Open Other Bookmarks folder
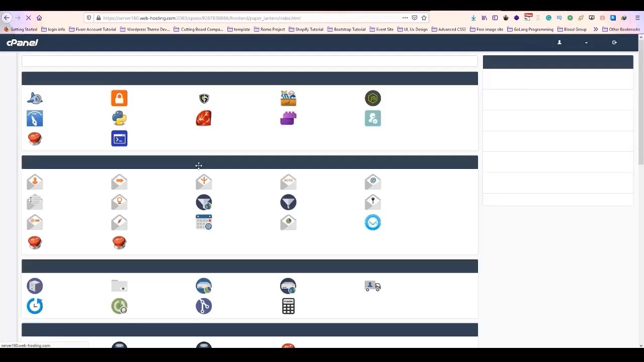 (621, 29)
